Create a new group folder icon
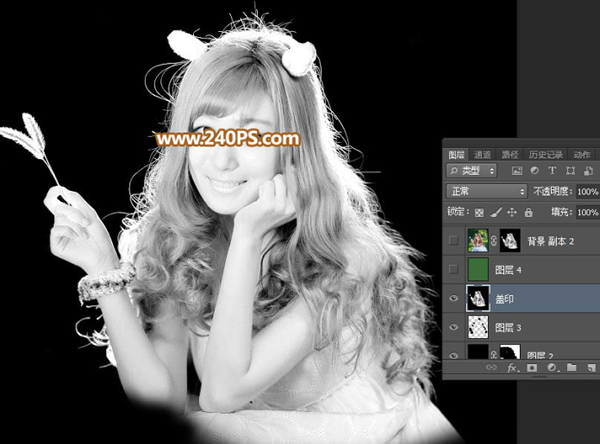This screenshot has width=600, height=444. (x=572, y=367)
